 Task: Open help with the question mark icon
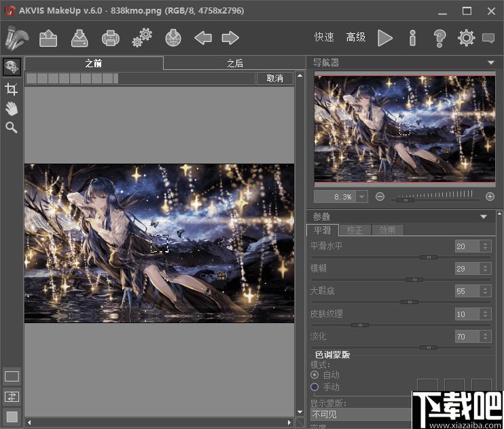439,38
